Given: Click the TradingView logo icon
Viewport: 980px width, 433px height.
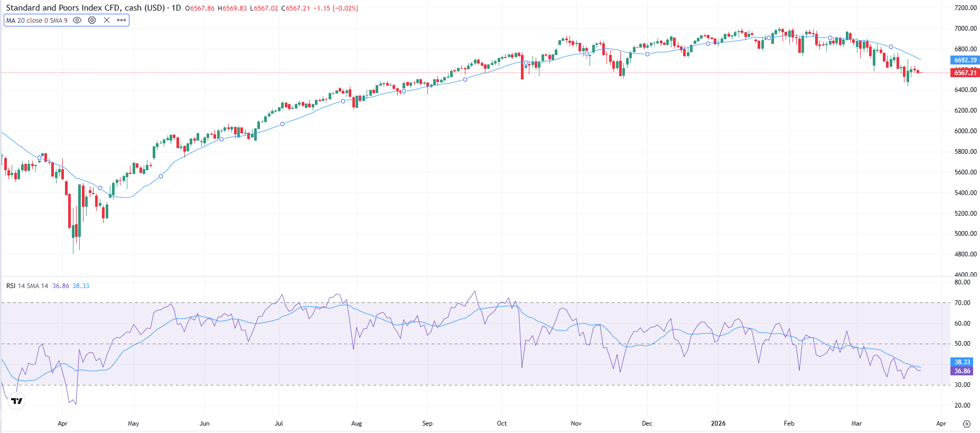Looking at the screenshot, I should coord(17,401).
